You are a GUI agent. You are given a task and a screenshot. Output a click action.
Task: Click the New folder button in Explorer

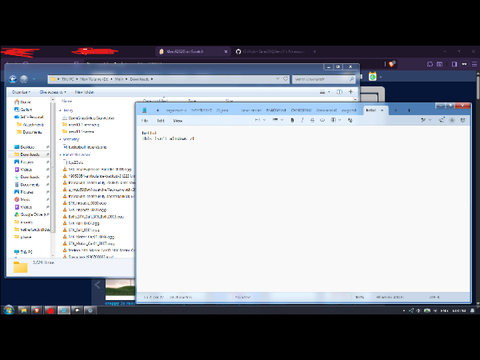[84, 92]
